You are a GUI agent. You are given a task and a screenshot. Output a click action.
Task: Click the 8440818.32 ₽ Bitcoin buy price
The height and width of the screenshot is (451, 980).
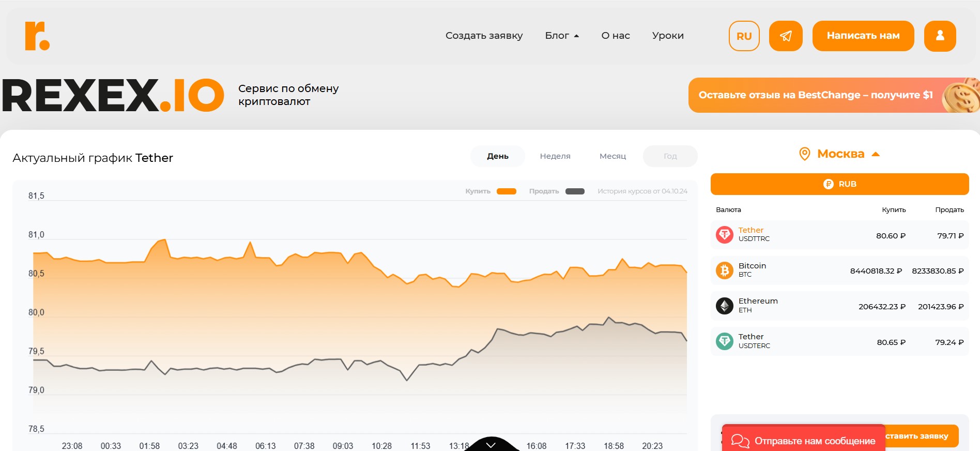[876, 271]
